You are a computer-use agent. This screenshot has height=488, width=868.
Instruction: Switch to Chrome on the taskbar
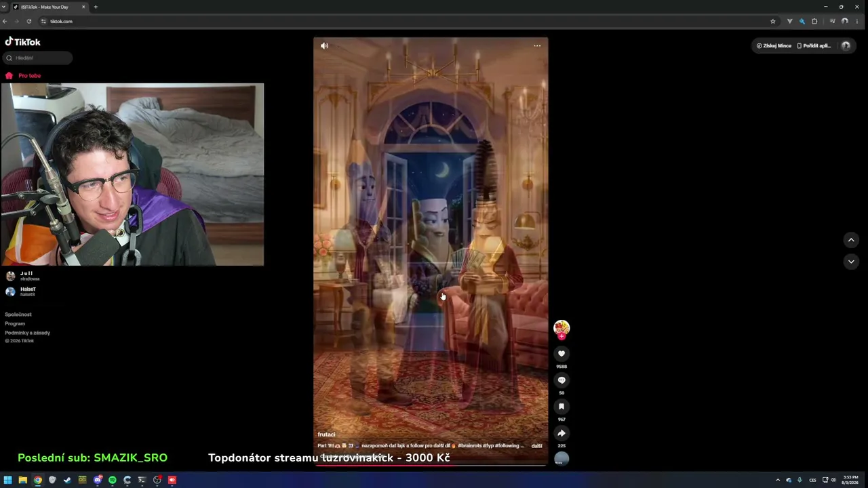point(38,480)
